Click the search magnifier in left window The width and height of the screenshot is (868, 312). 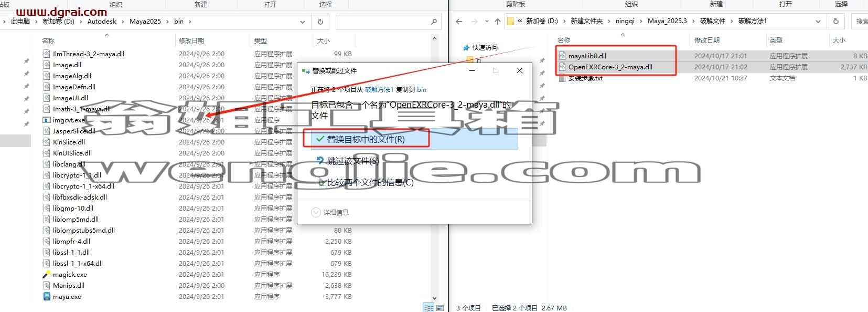point(434,22)
